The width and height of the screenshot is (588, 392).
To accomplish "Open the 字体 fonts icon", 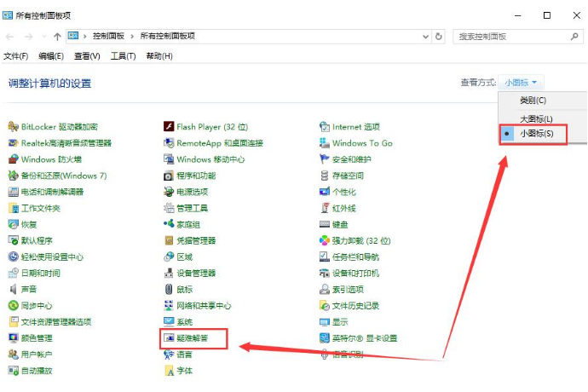I will click(169, 371).
